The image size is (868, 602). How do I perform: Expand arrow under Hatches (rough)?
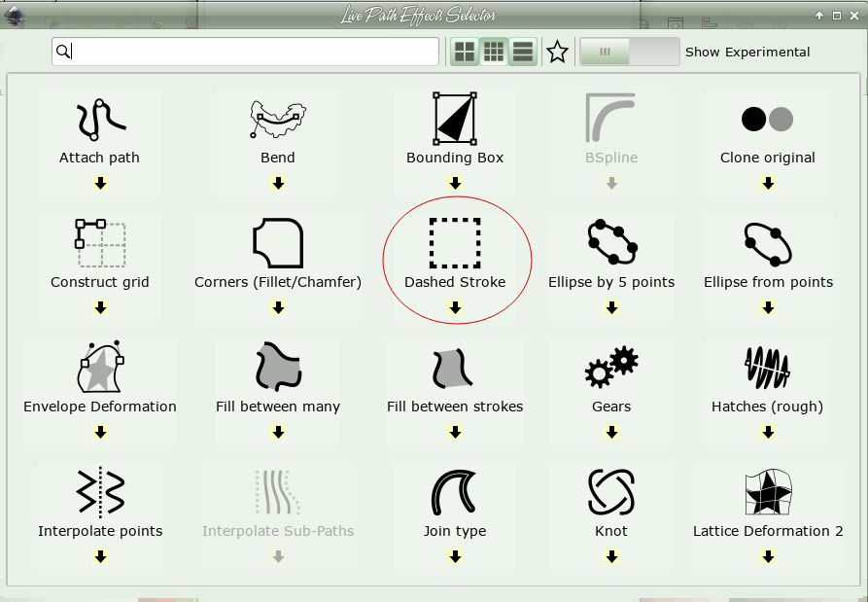(768, 432)
